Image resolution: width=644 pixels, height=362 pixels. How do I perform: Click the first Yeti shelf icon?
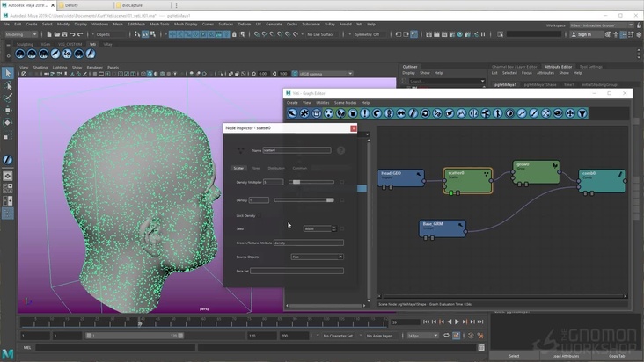tap(20, 54)
